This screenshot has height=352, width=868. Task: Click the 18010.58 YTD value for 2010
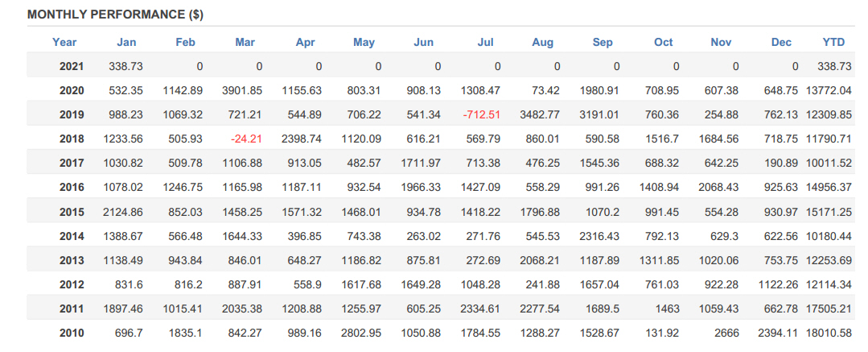829,333
